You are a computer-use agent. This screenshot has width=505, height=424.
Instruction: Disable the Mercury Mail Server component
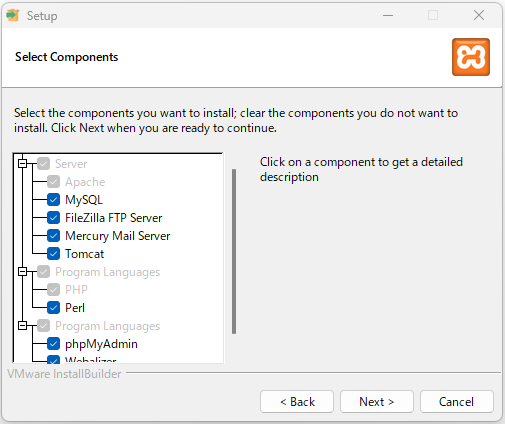tap(53, 236)
